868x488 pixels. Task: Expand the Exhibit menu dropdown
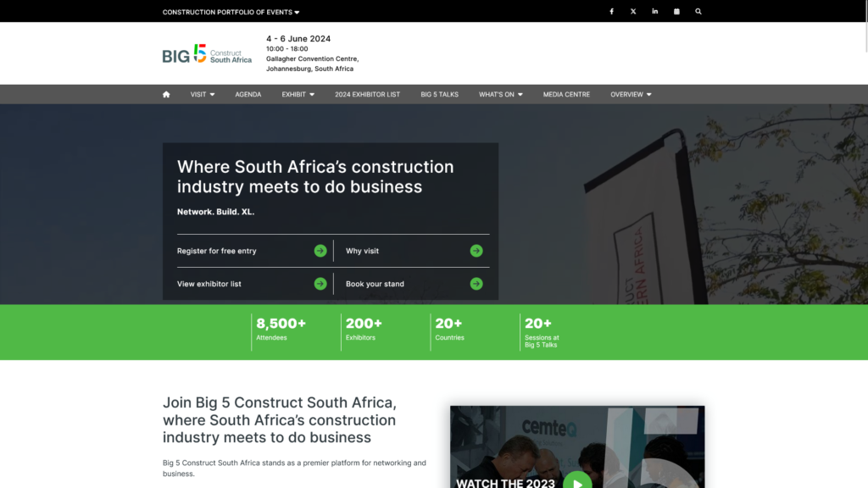point(298,95)
